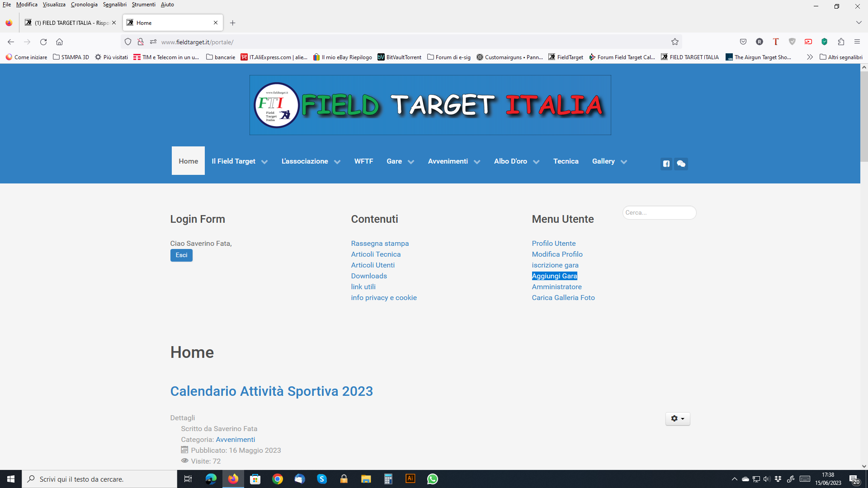Click the tracking protection shield icon
The height and width of the screenshot is (488, 868).
coord(128,42)
